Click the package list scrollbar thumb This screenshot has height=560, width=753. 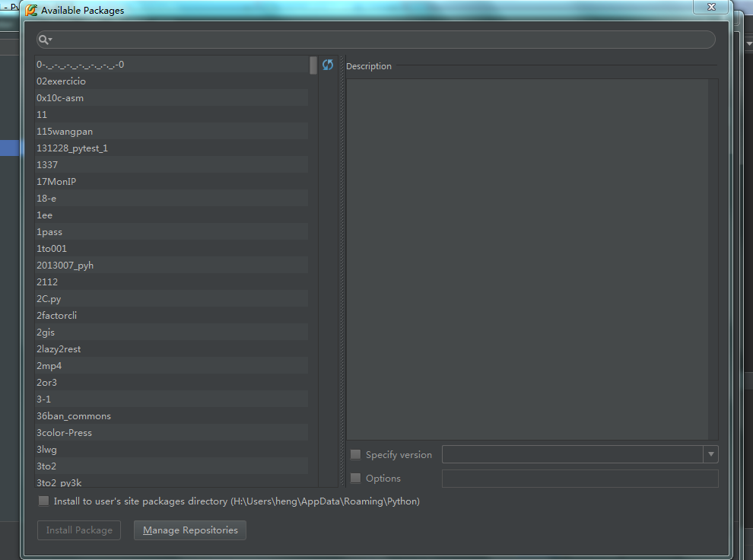(x=313, y=65)
